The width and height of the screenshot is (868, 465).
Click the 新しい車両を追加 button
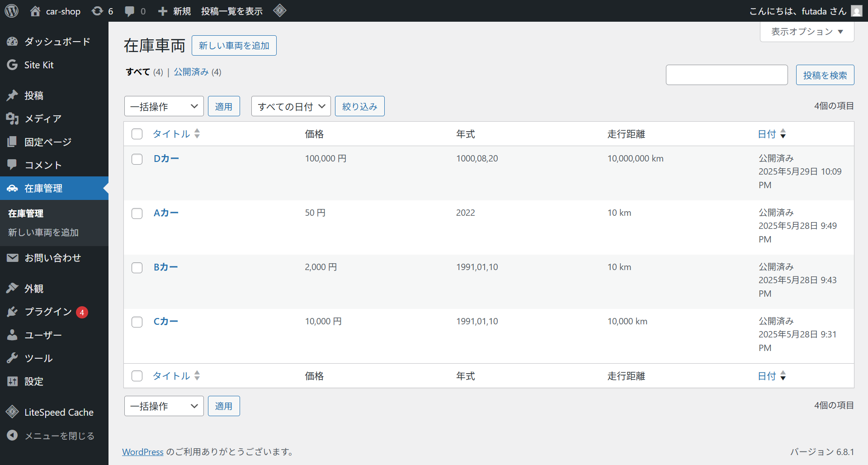click(234, 45)
